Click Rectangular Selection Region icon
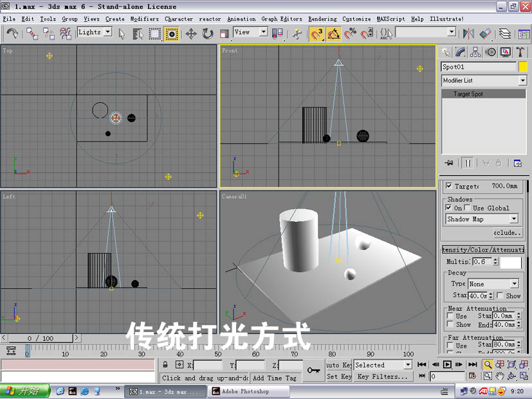Screen dimensions: 532x399 (155, 33)
